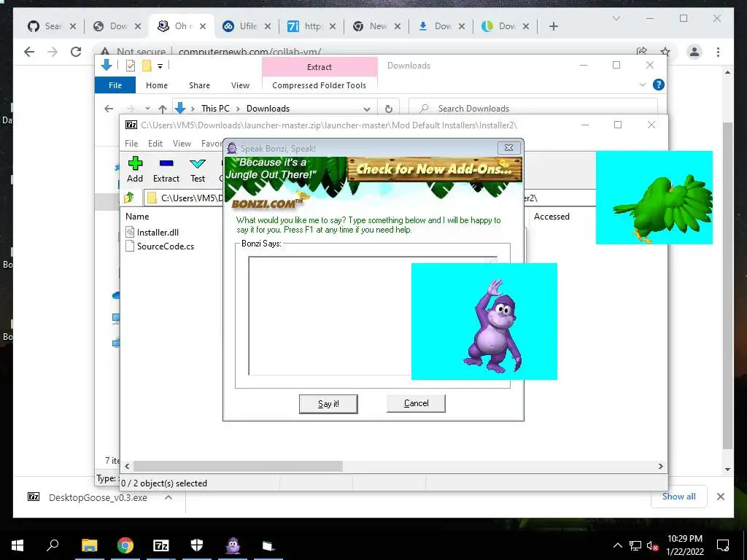Open the notification center icon
The width and height of the screenshot is (747, 560).
click(723, 545)
